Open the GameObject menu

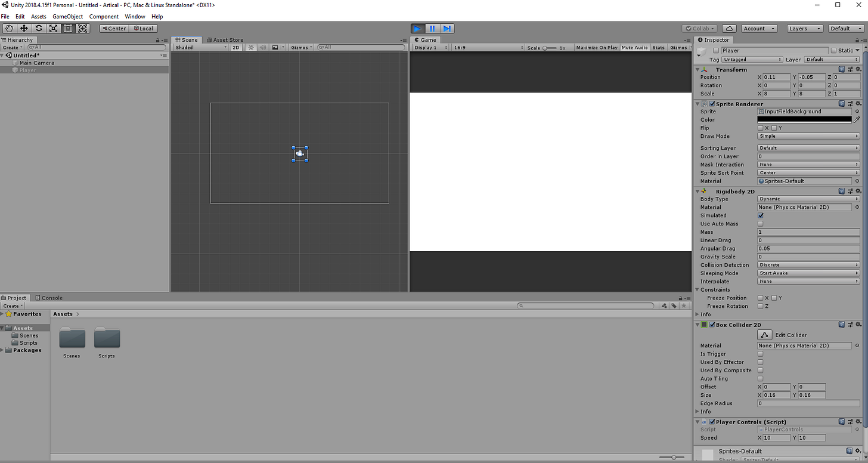click(x=67, y=16)
